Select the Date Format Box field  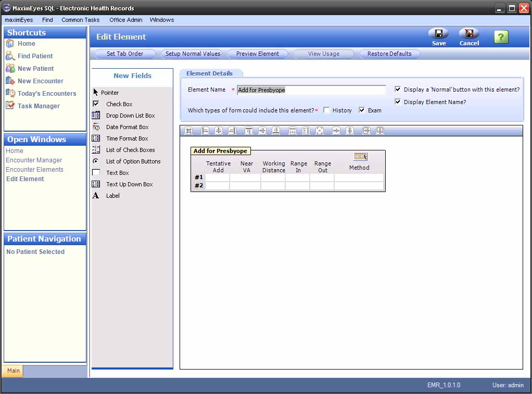121,128
